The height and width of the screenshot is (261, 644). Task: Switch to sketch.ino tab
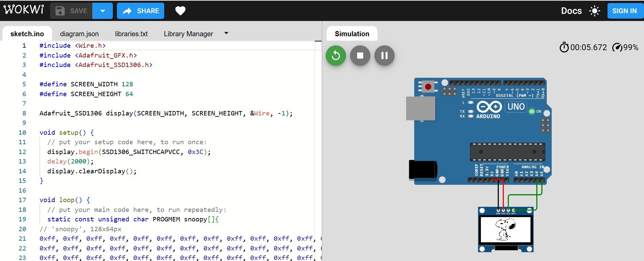[x=27, y=34]
